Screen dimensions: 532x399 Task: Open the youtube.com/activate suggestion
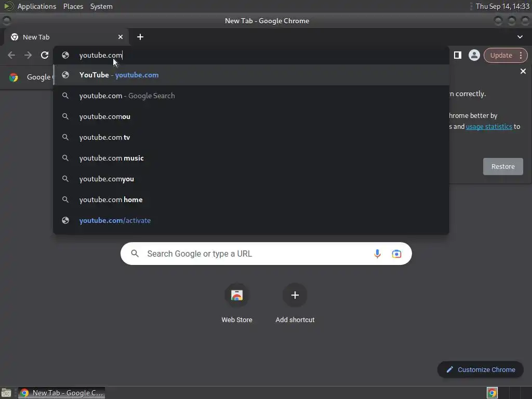[251, 220]
